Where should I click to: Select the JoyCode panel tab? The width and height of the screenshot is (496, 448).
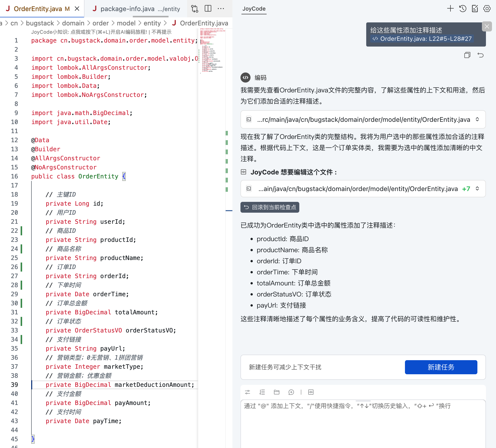(254, 9)
